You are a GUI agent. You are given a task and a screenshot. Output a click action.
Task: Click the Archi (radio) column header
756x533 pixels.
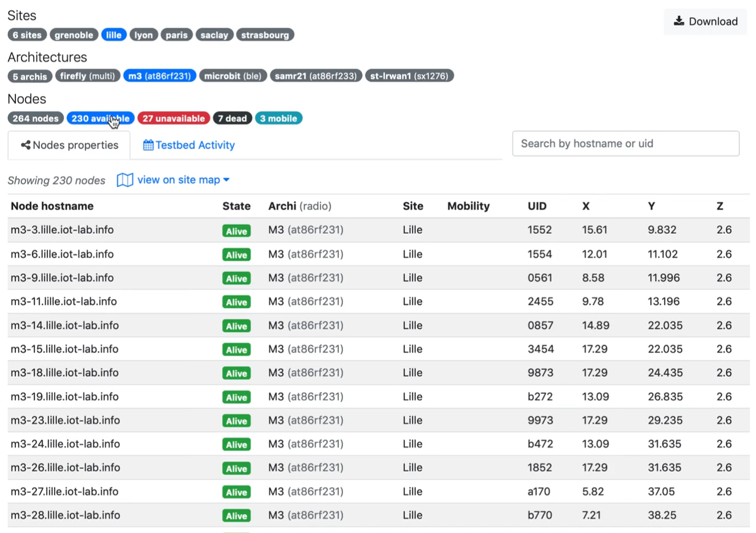[x=300, y=206]
